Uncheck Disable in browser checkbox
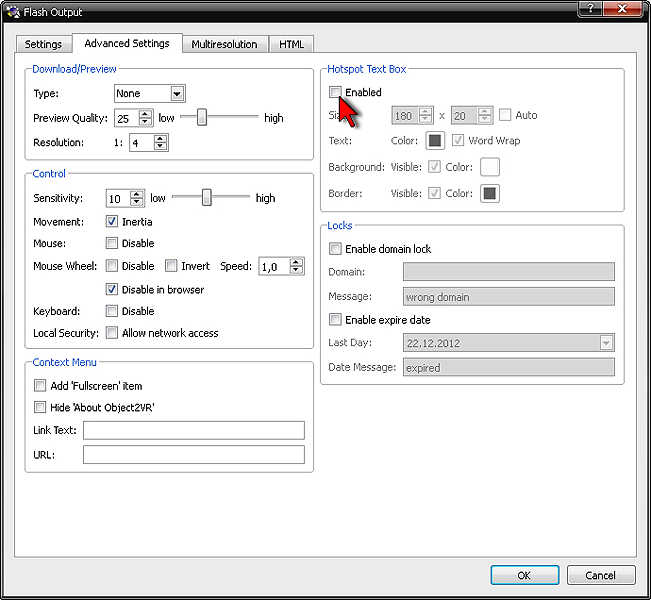651x600 pixels. click(112, 289)
